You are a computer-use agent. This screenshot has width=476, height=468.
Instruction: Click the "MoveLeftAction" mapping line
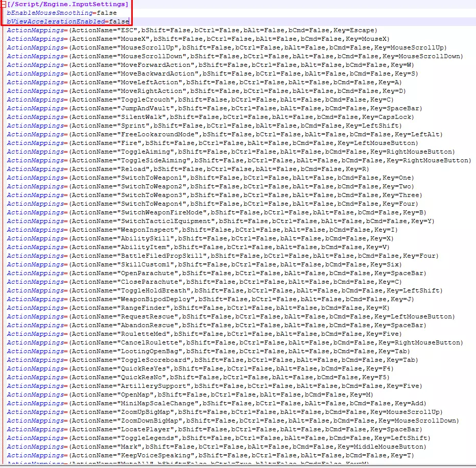tap(204, 83)
